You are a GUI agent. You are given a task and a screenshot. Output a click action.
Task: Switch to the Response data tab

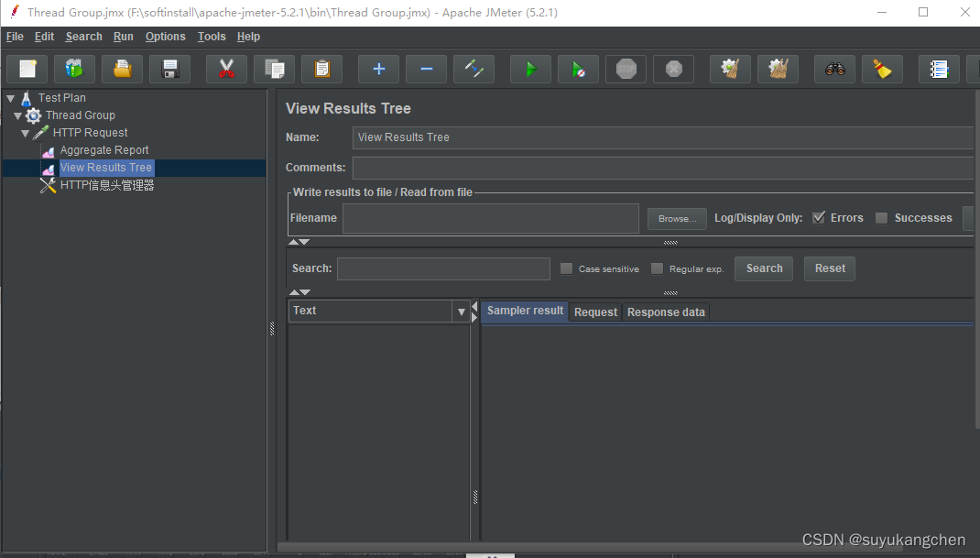(x=666, y=312)
